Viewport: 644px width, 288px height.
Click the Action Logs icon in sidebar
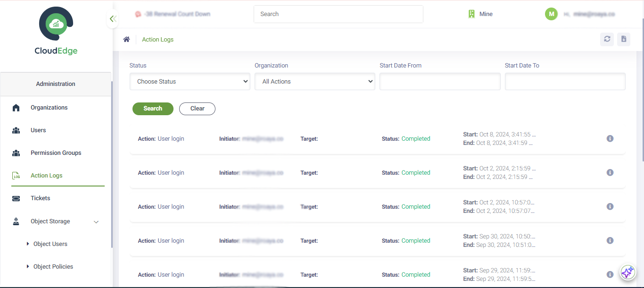[16, 176]
